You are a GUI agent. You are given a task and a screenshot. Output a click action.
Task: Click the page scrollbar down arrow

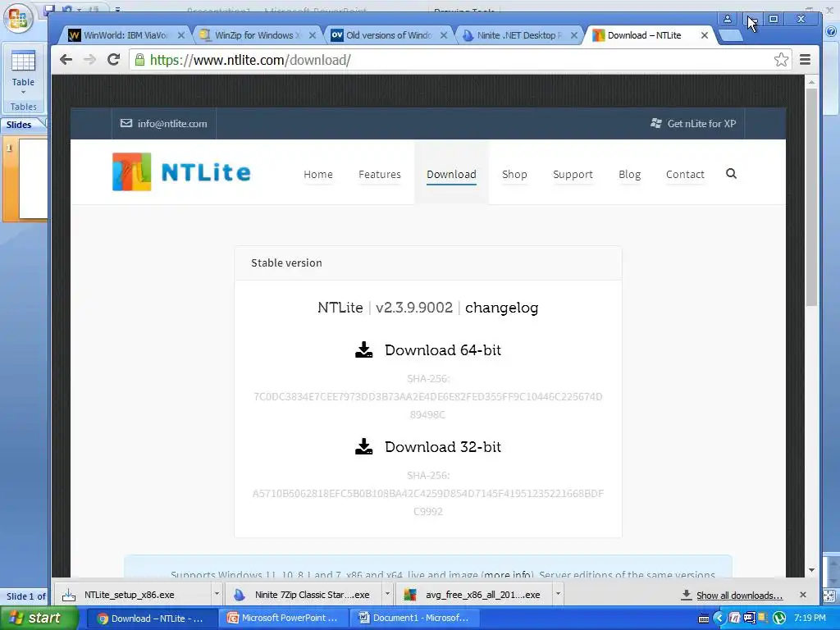(x=811, y=570)
